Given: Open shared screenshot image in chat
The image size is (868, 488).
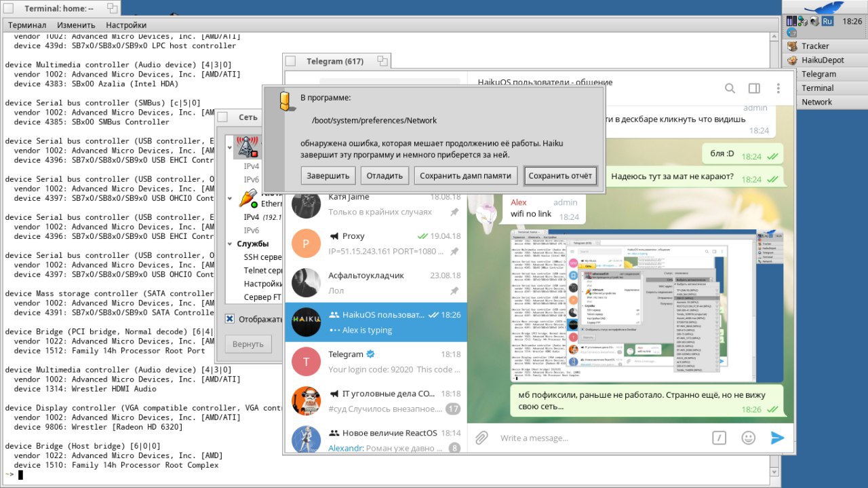Looking at the screenshot, I should tap(647, 305).
